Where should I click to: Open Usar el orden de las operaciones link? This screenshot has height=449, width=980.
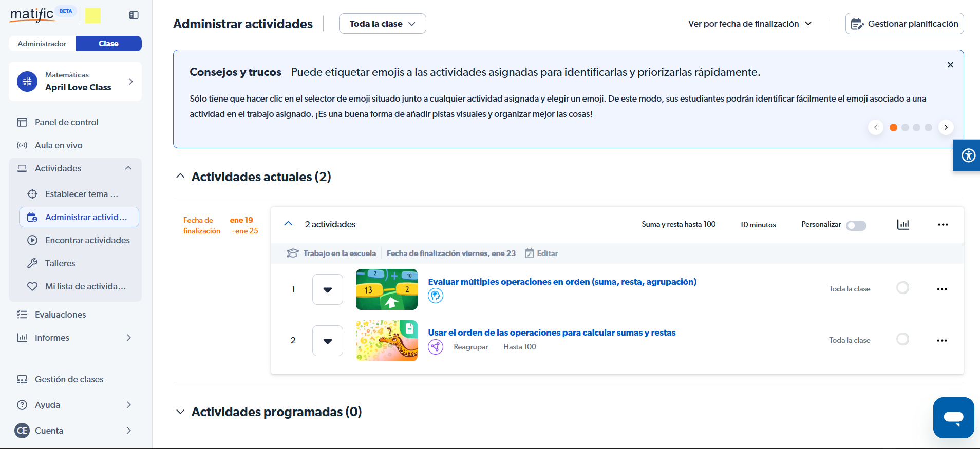coord(552,333)
